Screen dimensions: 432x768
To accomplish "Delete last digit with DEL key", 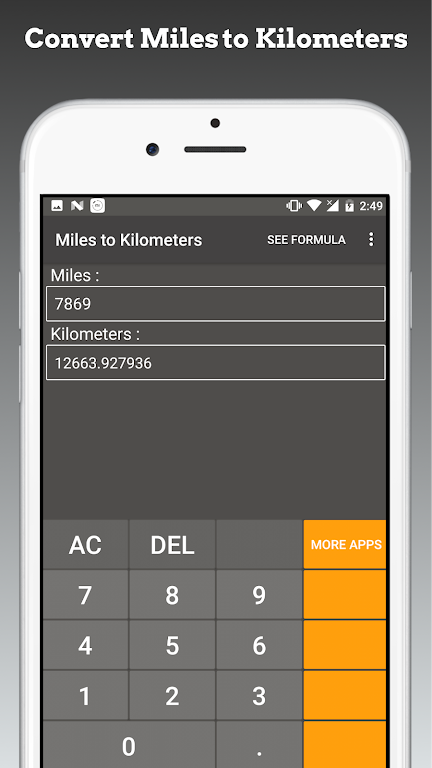I will 172,545.
